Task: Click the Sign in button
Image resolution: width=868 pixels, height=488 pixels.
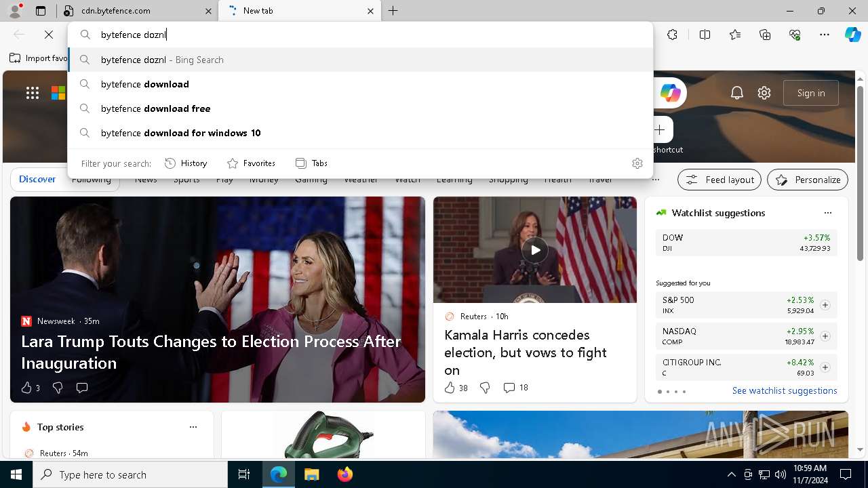Action: click(811, 93)
